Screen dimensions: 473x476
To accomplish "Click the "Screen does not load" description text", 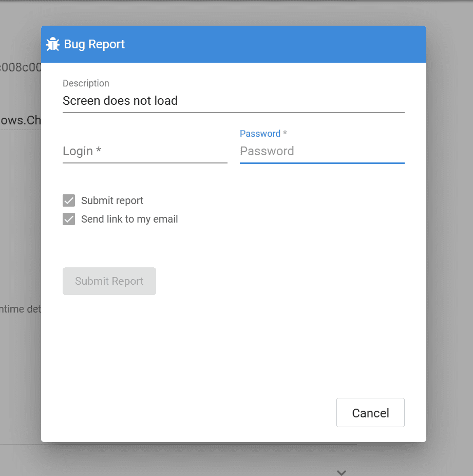I will pyautogui.click(x=120, y=101).
